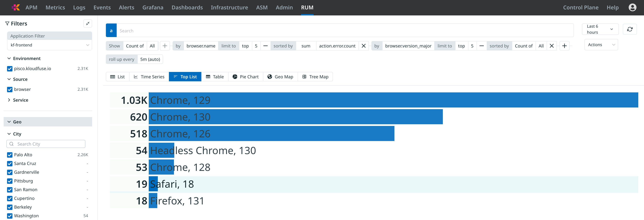The height and width of the screenshot is (220, 644).
Task: Open the Dashboards menu in the top navigation
Action: (187, 8)
